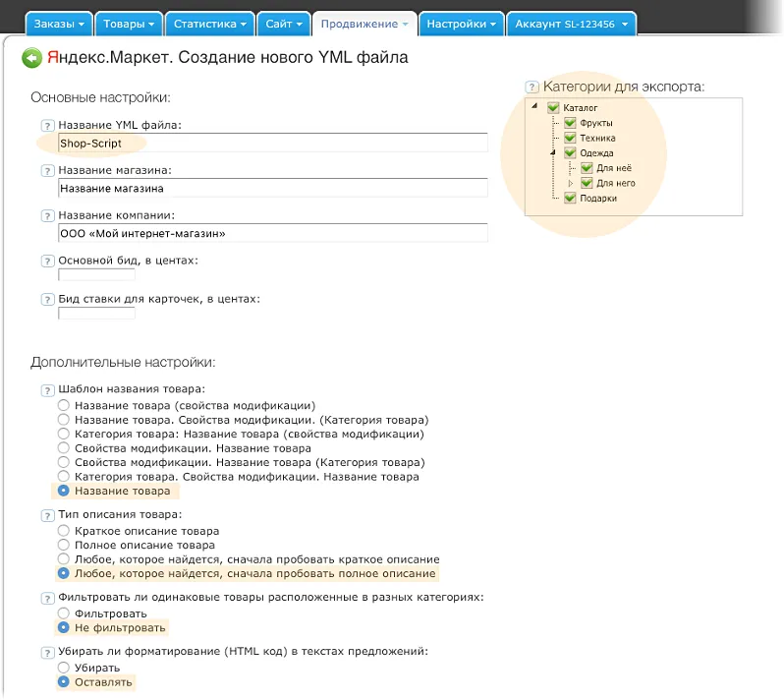This screenshot has height=700, width=784.
Task: Show help for Шаблон названия товара
Action: click(47, 390)
